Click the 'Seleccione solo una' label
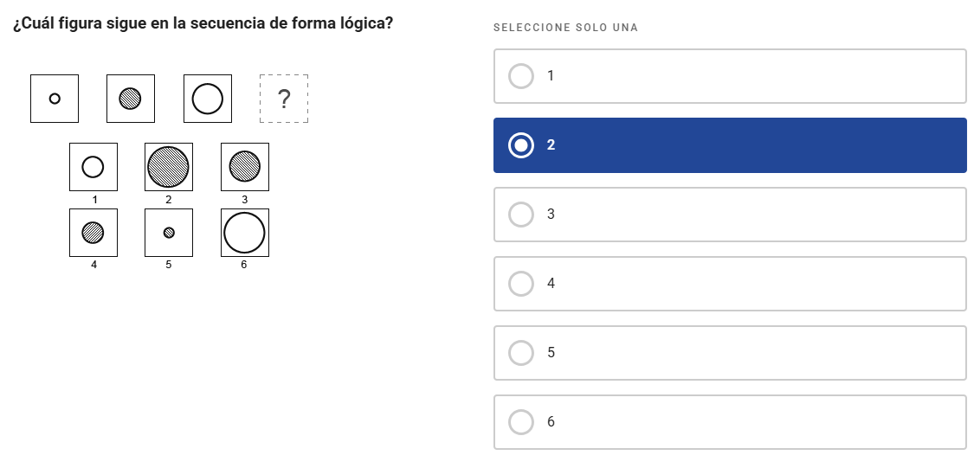Screen dimensions: 980x468 (565, 28)
